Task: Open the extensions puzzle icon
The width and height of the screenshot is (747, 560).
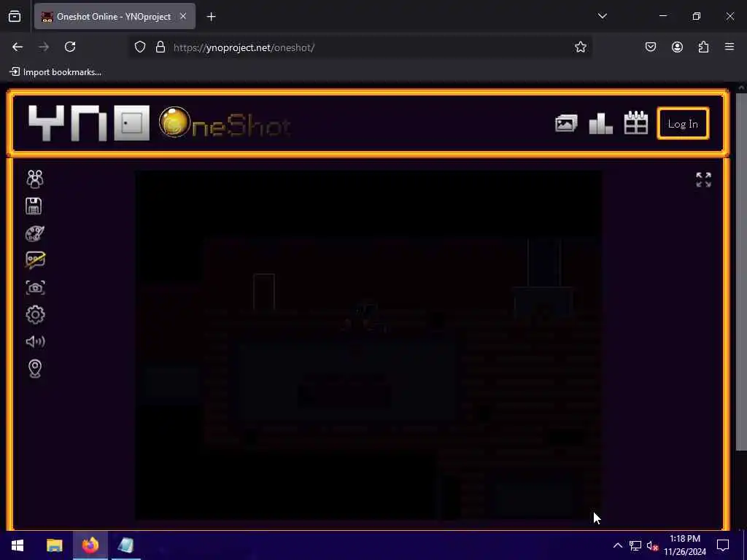Action: click(x=703, y=47)
